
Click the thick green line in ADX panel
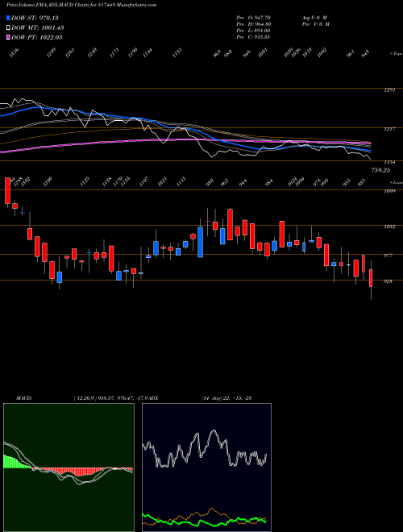click(205, 521)
